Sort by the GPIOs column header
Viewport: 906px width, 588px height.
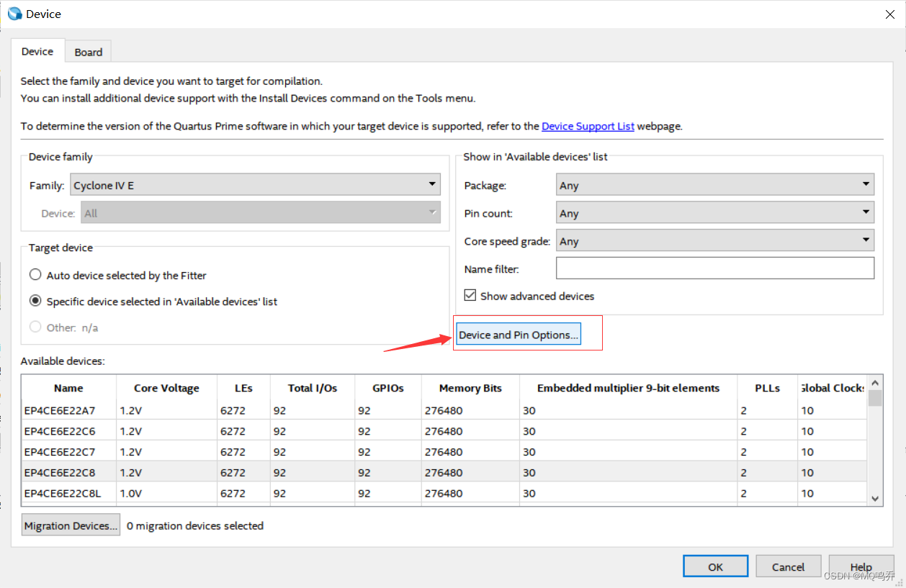pyautogui.click(x=388, y=388)
